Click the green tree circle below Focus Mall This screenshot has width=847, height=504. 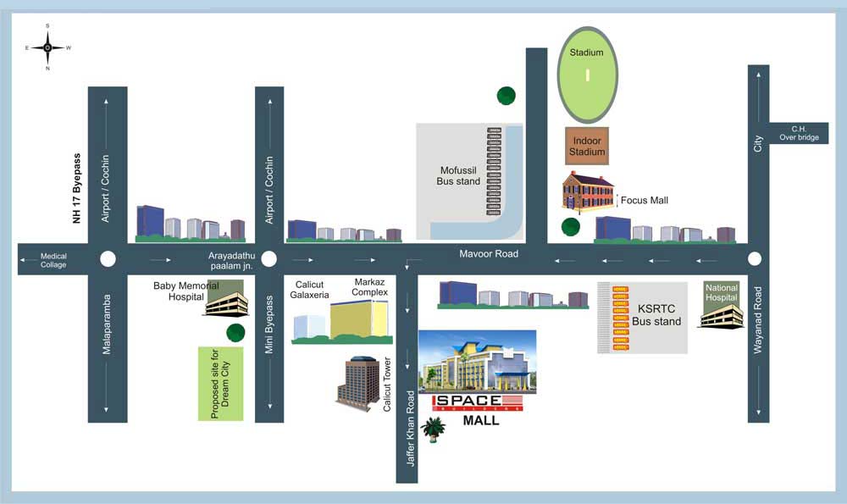click(x=570, y=227)
